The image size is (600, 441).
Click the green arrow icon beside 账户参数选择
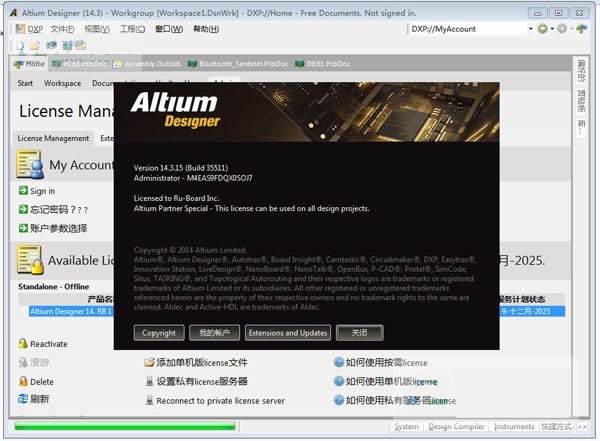23,228
